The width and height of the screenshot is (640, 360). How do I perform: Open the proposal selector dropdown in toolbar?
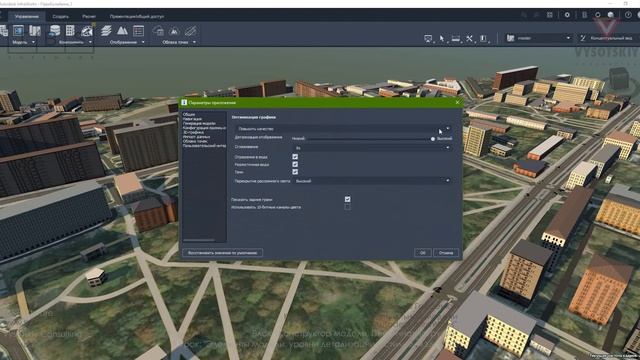[x=538, y=38]
